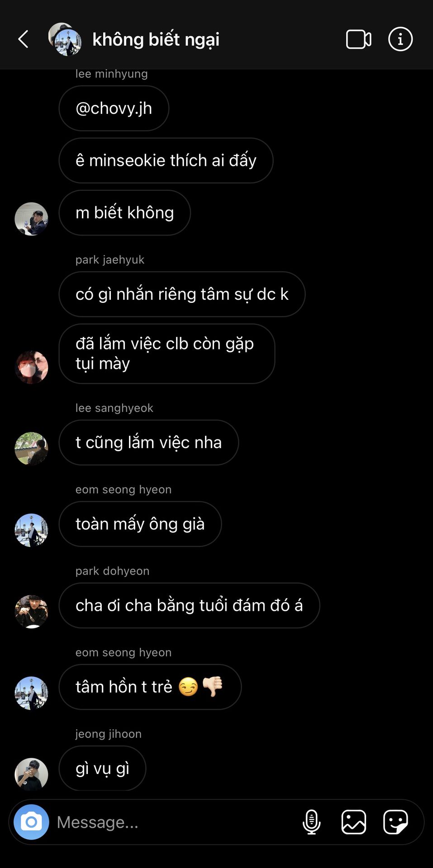Select the message 'toàn mấy ông già'
This screenshot has width=433, height=868.
tap(140, 524)
